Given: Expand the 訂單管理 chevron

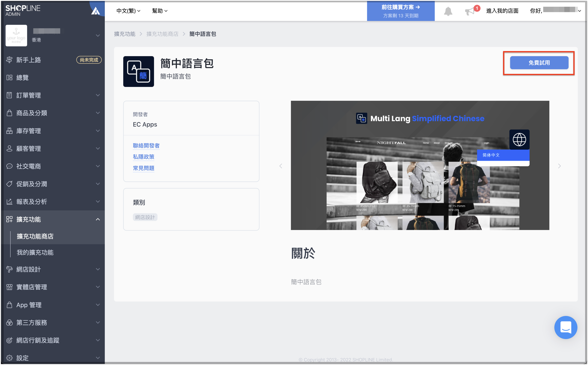Looking at the screenshot, I should click(x=98, y=95).
